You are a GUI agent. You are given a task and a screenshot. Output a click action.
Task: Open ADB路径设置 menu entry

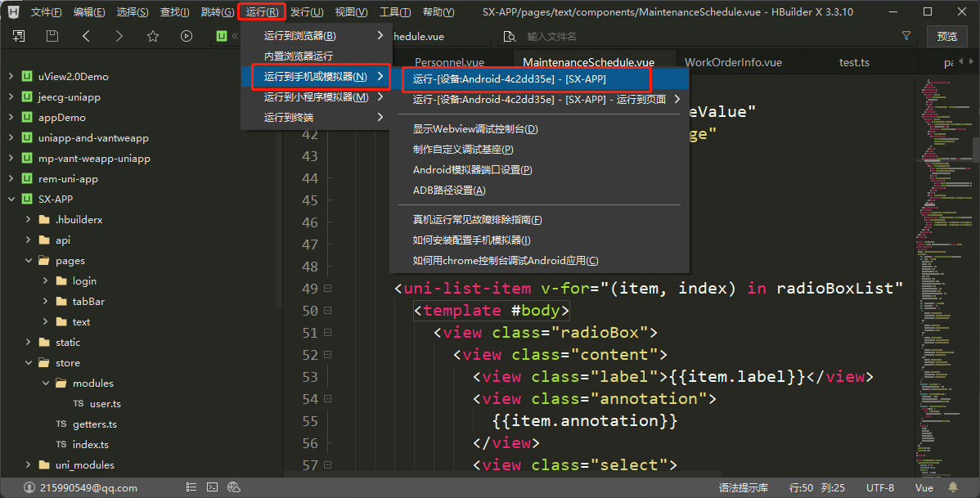pyautogui.click(x=449, y=190)
